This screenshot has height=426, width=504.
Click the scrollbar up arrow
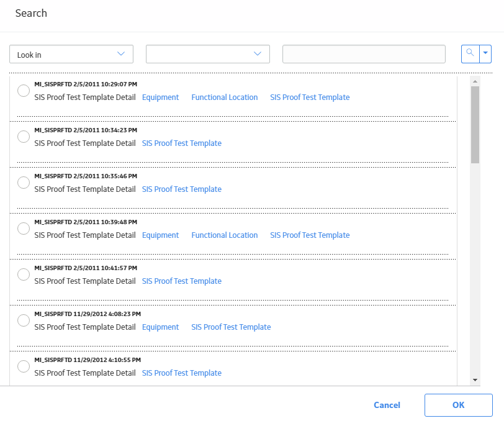pyautogui.click(x=475, y=81)
